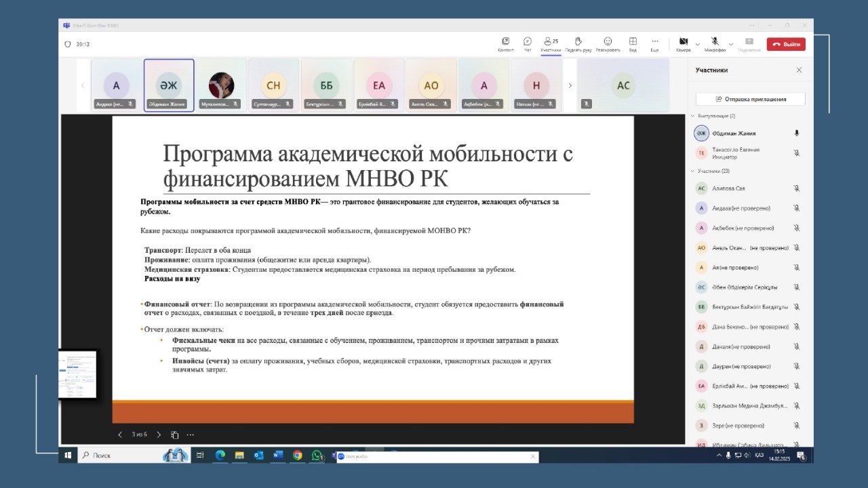The width and height of the screenshot is (868, 488).
Task: Collapse the Выступающие (2) section
Action: pos(692,116)
